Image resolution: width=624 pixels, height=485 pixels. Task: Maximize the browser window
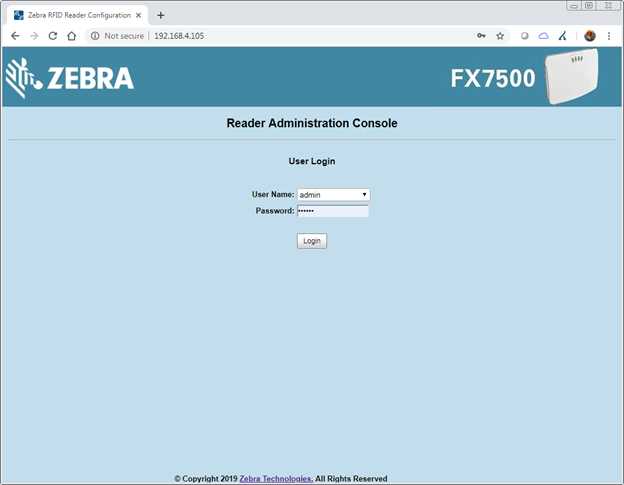(589, 6)
